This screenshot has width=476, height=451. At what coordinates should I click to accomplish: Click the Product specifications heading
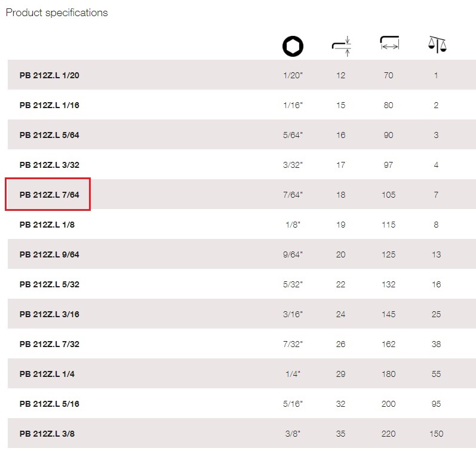[57, 13]
